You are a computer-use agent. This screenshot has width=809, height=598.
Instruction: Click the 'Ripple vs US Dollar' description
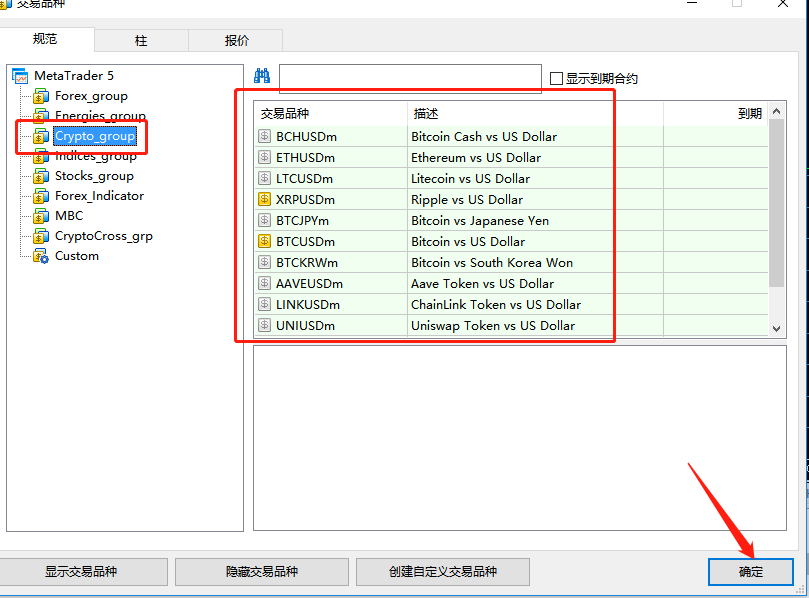pos(467,200)
